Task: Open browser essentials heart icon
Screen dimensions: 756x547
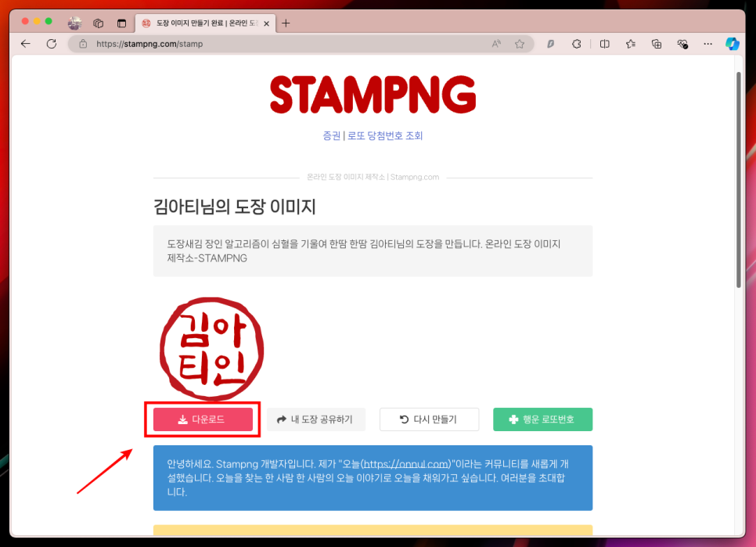Action: click(x=682, y=44)
